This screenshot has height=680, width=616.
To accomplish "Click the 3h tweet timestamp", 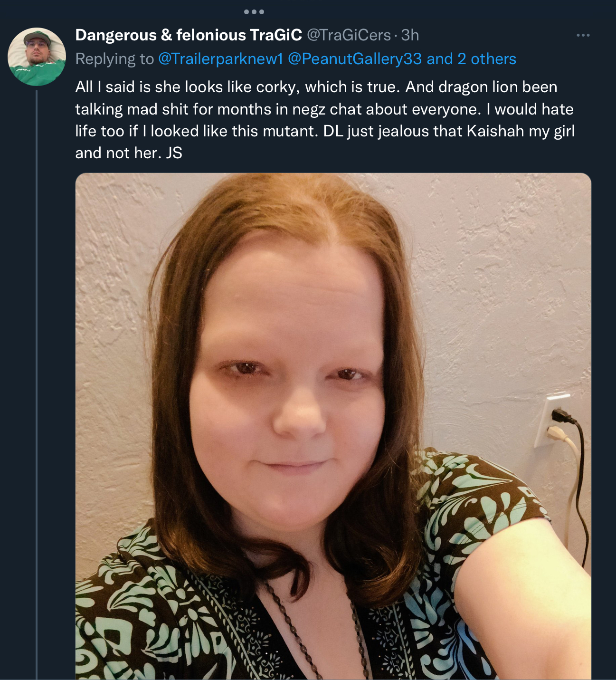I will click(x=410, y=35).
